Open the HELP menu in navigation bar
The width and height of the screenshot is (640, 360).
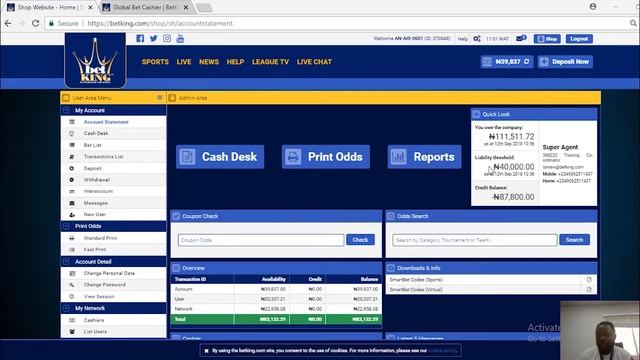coord(235,62)
